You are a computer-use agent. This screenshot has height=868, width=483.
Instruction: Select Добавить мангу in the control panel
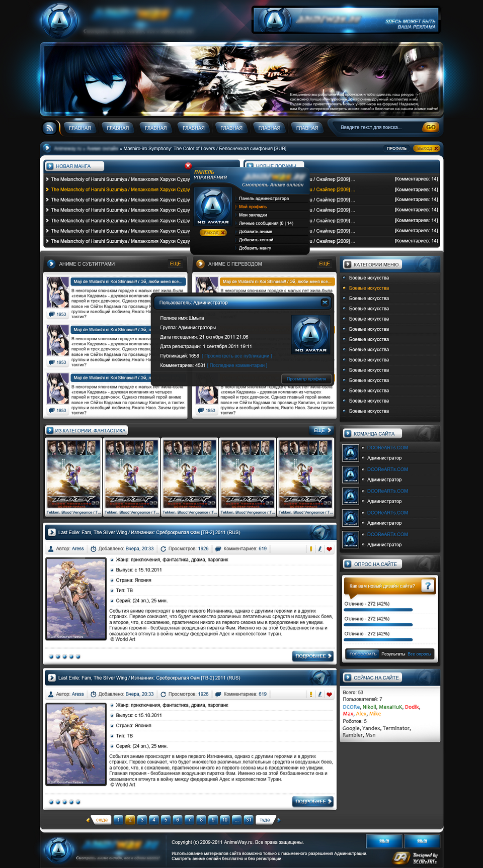pos(255,248)
